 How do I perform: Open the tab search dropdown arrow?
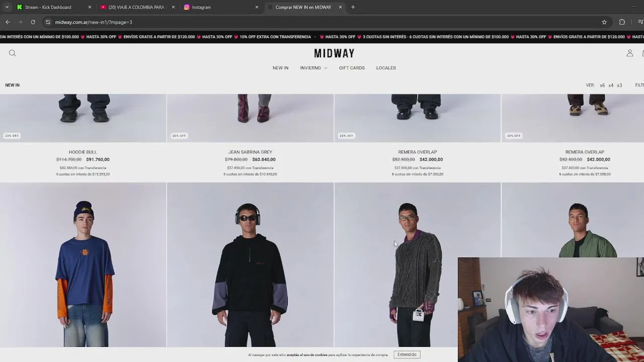coord(7,7)
